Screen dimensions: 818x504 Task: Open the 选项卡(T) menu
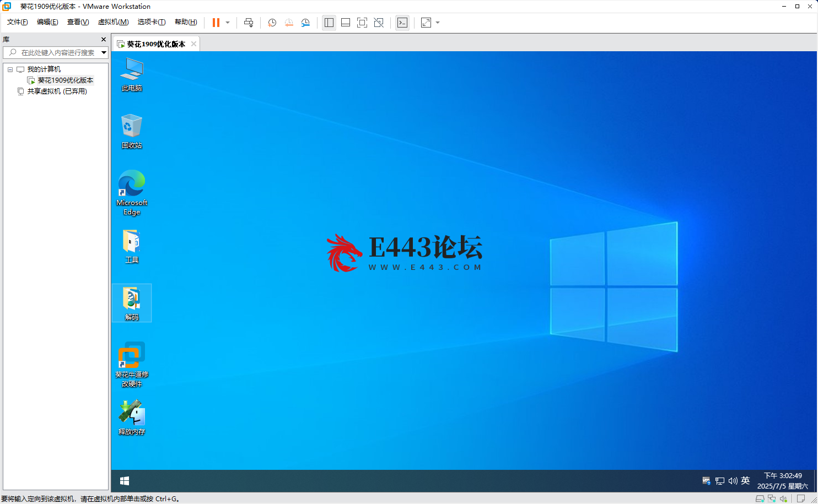(x=152, y=22)
